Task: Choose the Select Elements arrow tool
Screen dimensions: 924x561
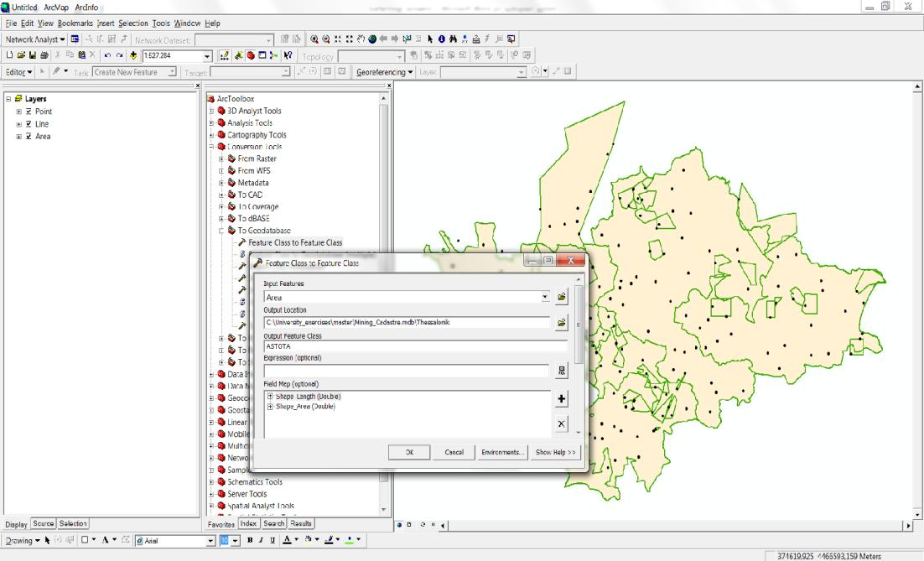Action: pyautogui.click(x=430, y=39)
